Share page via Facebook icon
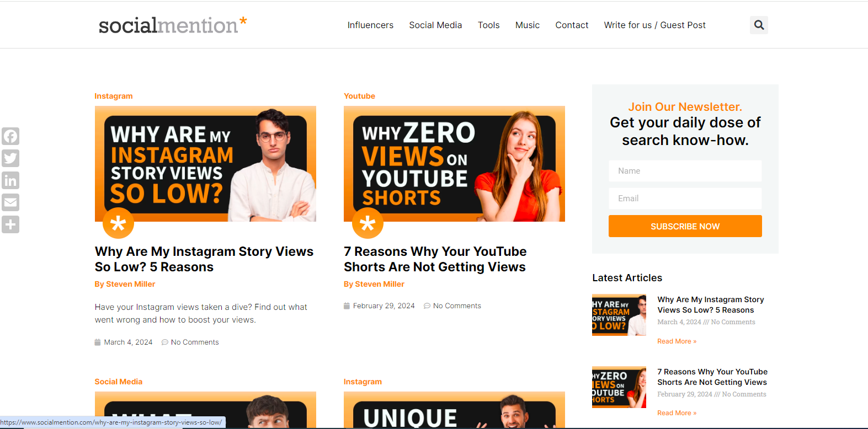Image resolution: width=868 pixels, height=429 pixels. (x=10, y=136)
